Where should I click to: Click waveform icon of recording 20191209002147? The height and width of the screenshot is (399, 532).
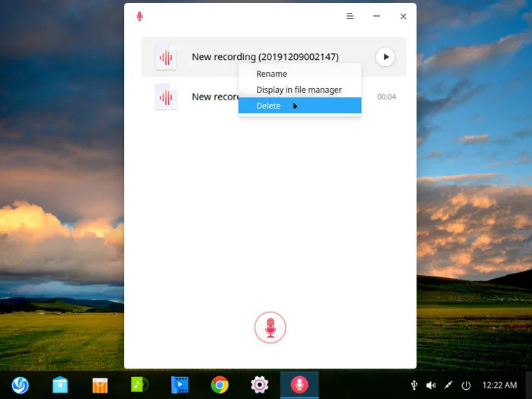166,57
